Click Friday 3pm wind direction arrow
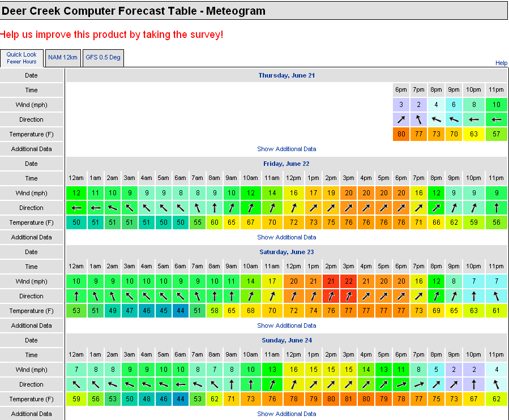 pyautogui.click(x=348, y=208)
